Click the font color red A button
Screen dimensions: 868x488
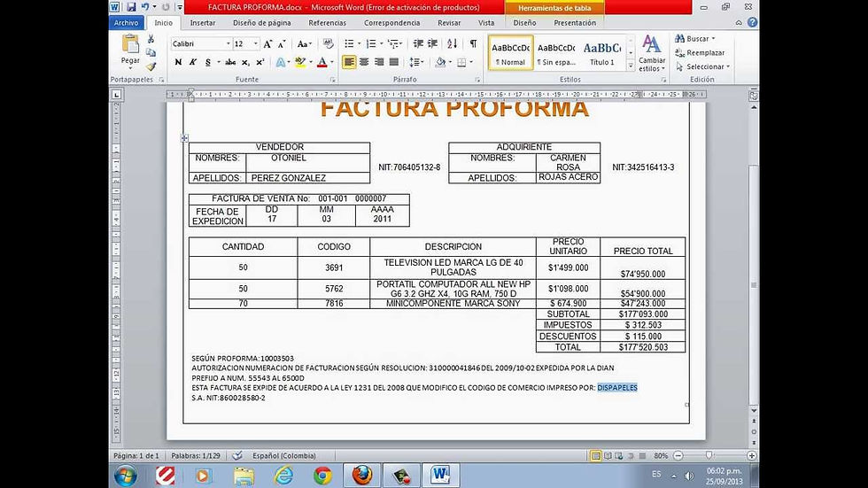pyautogui.click(x=322, y=63)
